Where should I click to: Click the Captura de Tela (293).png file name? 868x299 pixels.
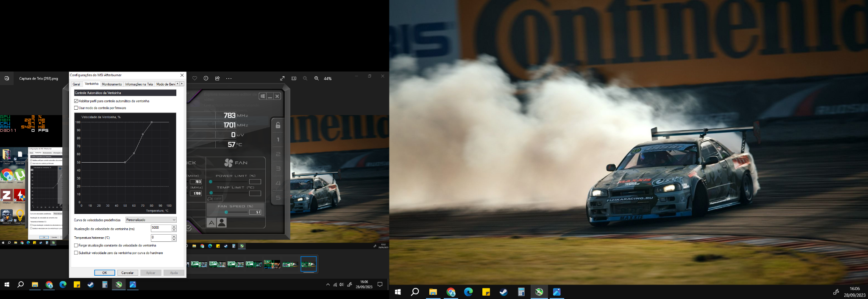tap(39, 78)
